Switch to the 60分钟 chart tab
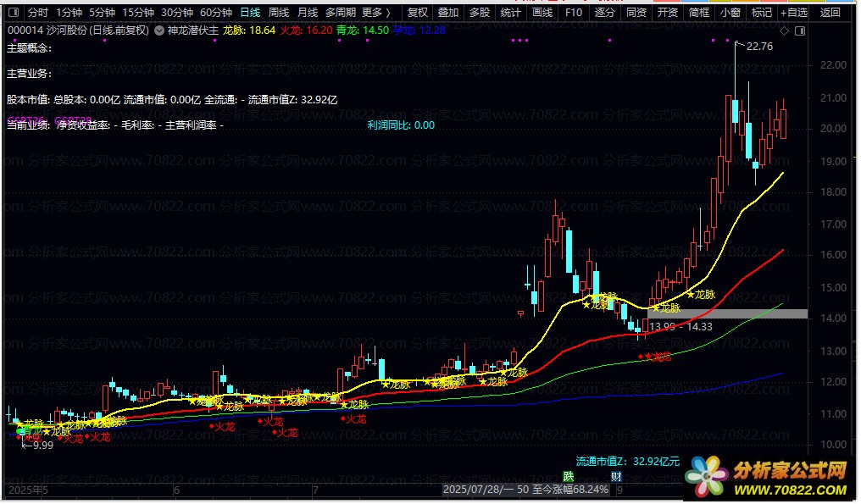The image size is (861, 504). tap(215, 13)
